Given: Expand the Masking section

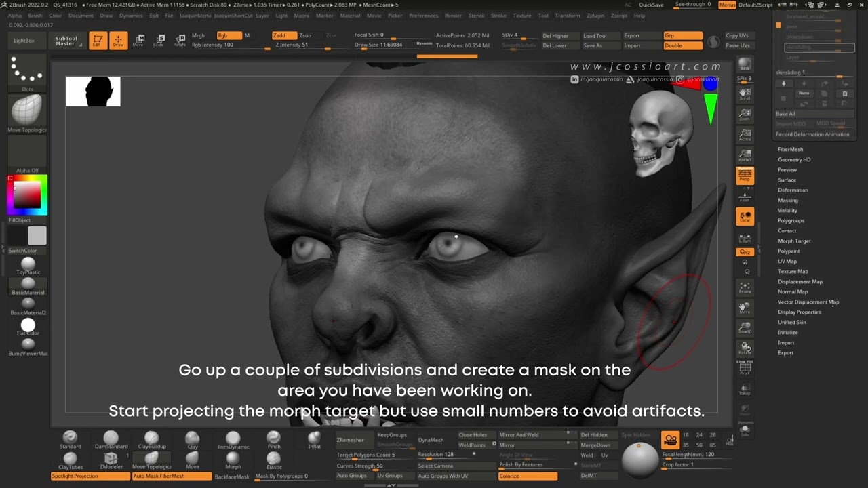Looking at the screenshot, I should (x=787, y=200).
